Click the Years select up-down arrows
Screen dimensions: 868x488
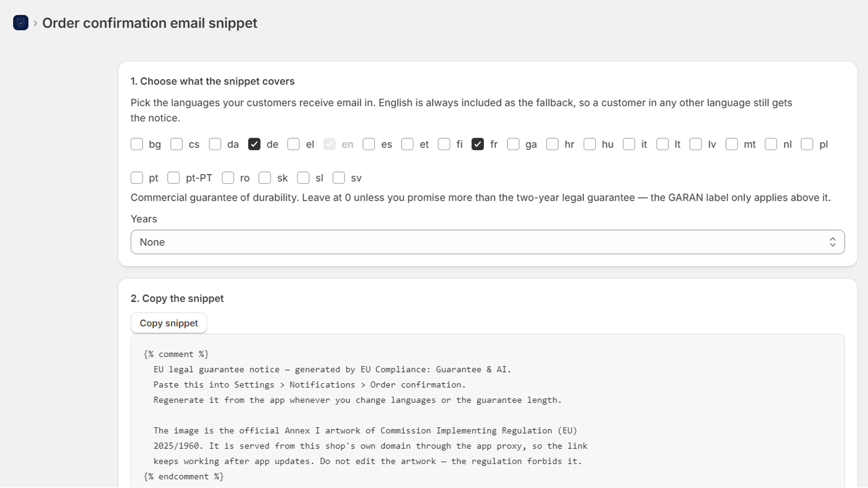832,242
